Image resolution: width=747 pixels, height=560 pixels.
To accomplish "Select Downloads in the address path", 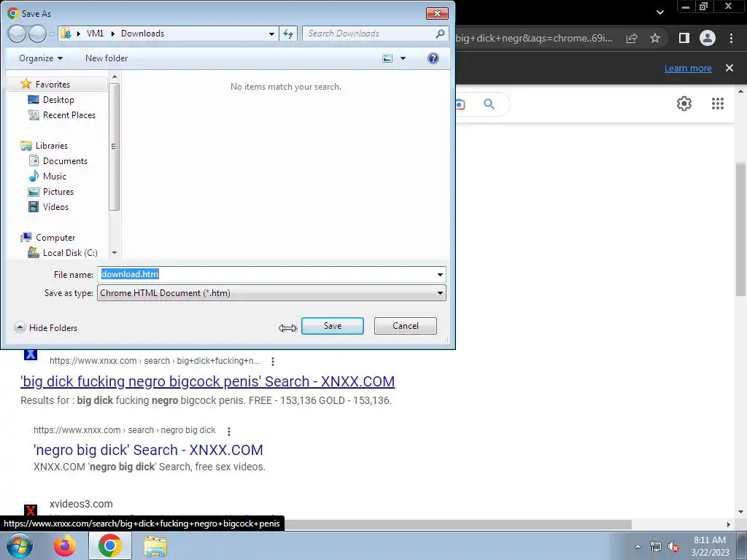I will coord(142,34).
